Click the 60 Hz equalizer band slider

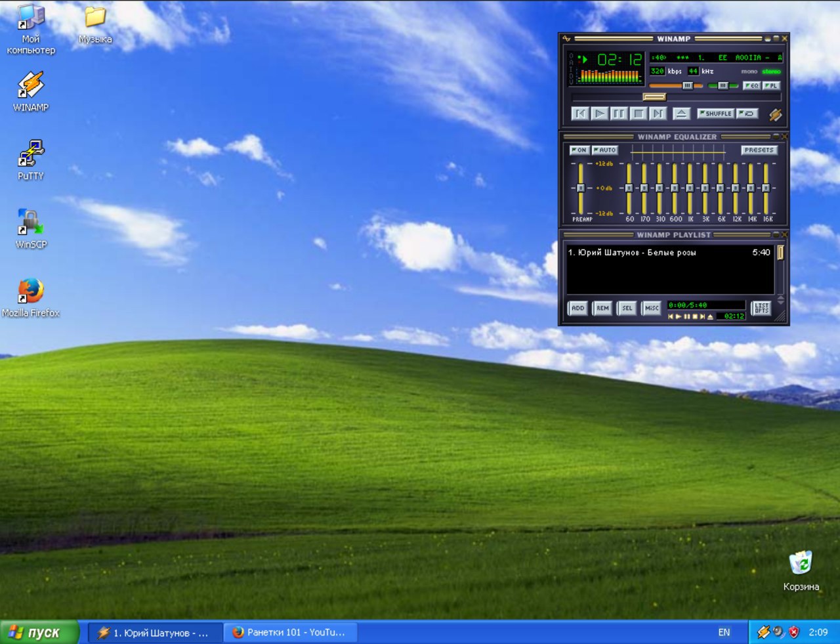coord(629,188)
